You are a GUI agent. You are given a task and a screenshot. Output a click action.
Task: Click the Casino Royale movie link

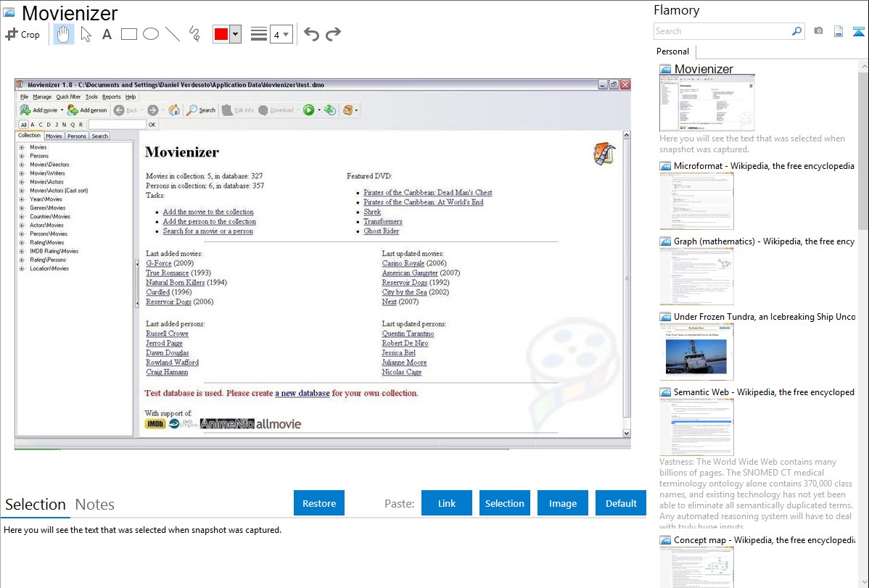tap(403, 263)
